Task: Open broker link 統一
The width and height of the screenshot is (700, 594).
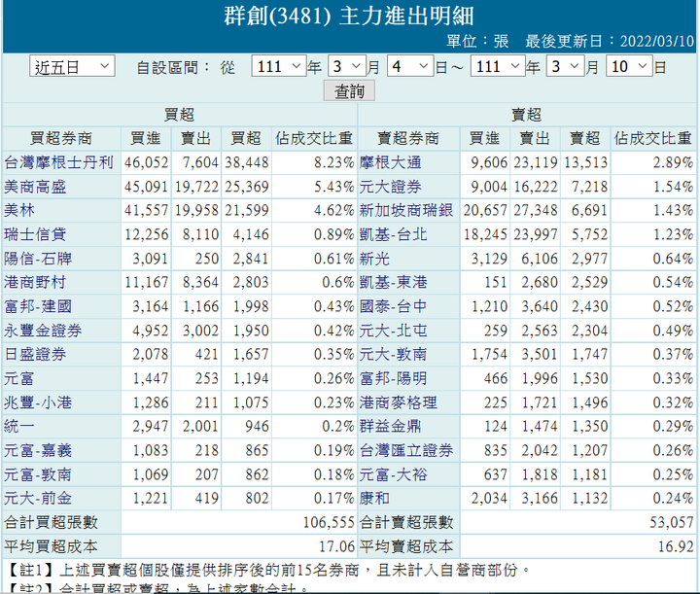Action: 19,426
